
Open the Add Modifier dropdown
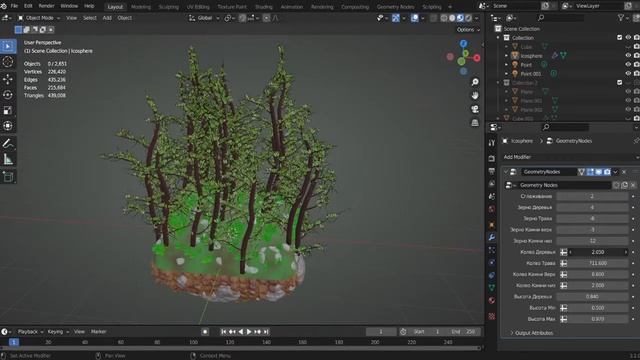tap(571, 157)
